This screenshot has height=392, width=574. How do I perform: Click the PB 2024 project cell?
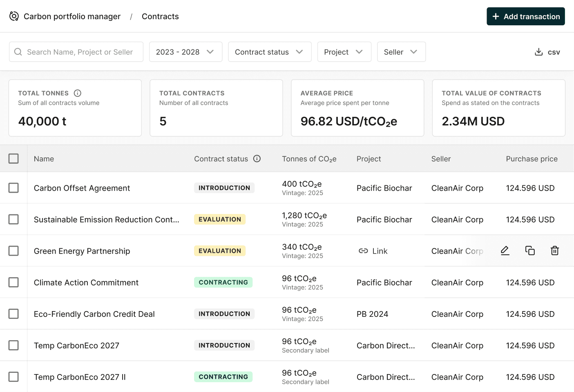click(372, 314)
